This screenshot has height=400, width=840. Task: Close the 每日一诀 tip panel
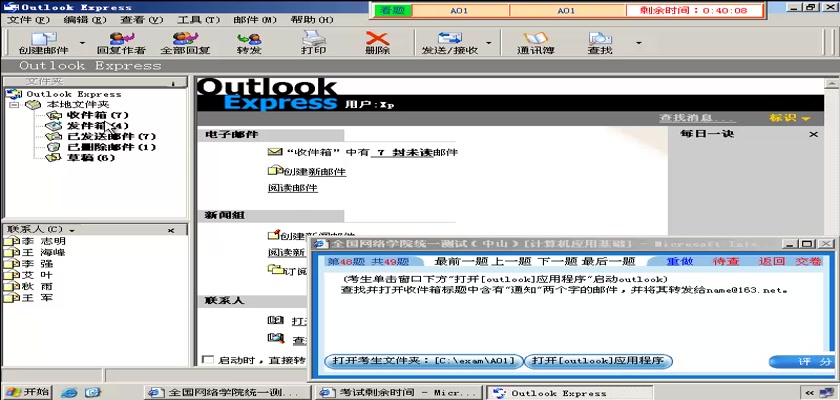coord(813,134)
